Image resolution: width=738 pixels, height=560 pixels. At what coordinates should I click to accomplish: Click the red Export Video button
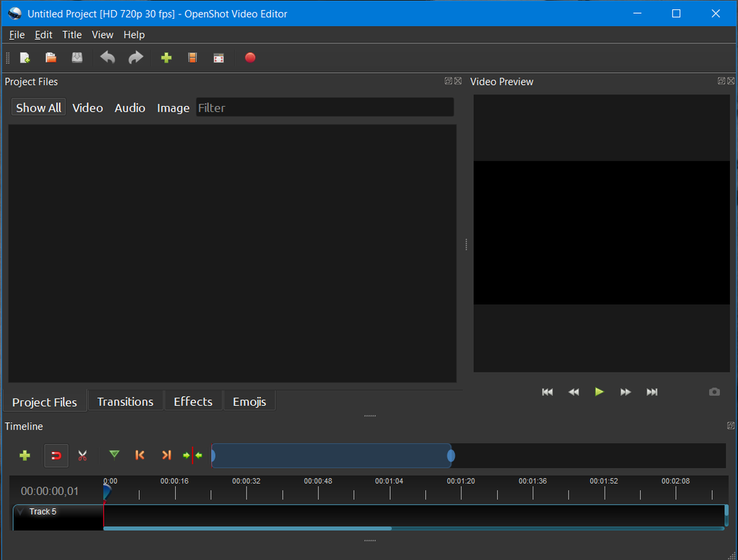point(250,58)
